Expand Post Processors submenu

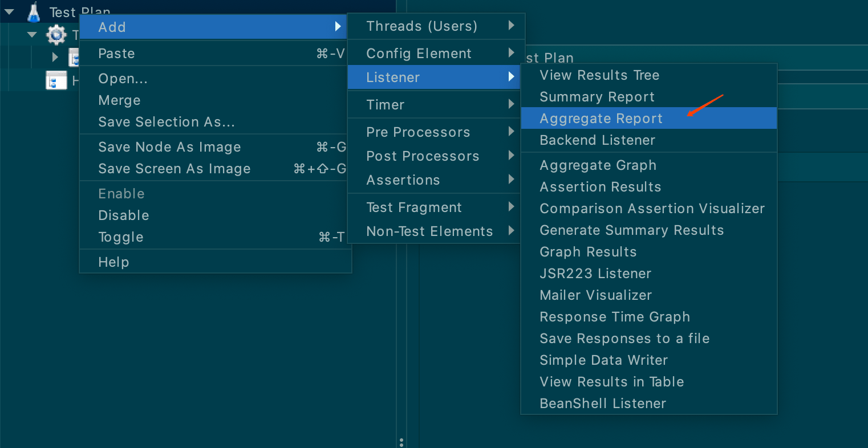(434, 156)
